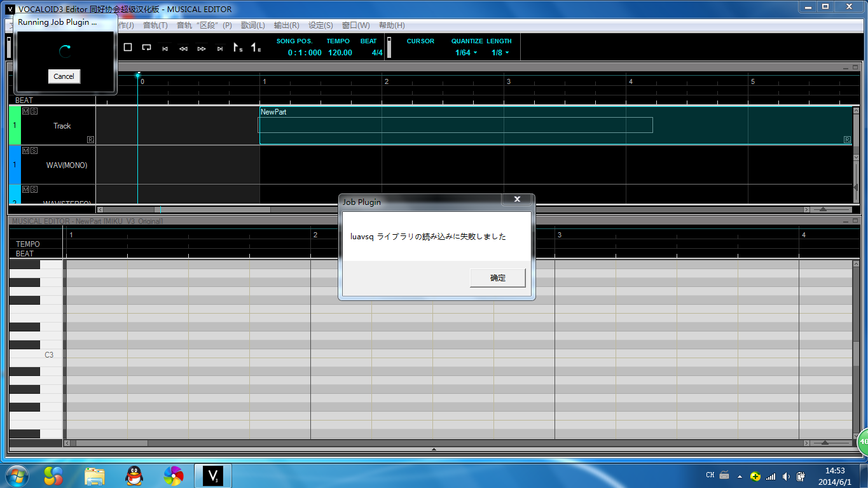The height and width of the screenshot is (488, 868).
Task: Toggle the loop playback icon
Action: pos(146,47)
